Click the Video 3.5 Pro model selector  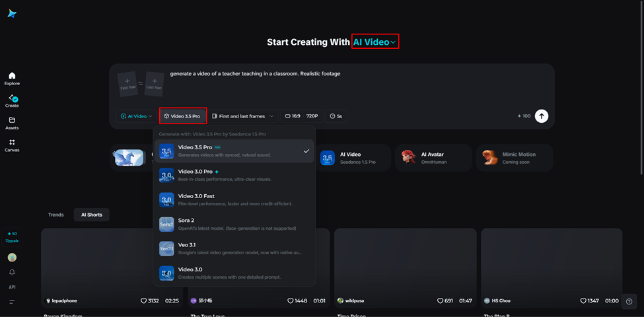tap(183, 116)
